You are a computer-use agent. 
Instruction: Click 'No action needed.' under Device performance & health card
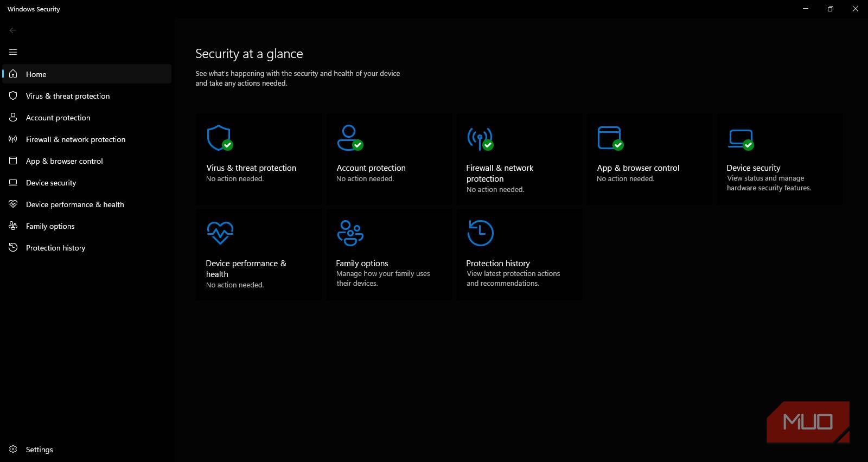coord(235,285)
